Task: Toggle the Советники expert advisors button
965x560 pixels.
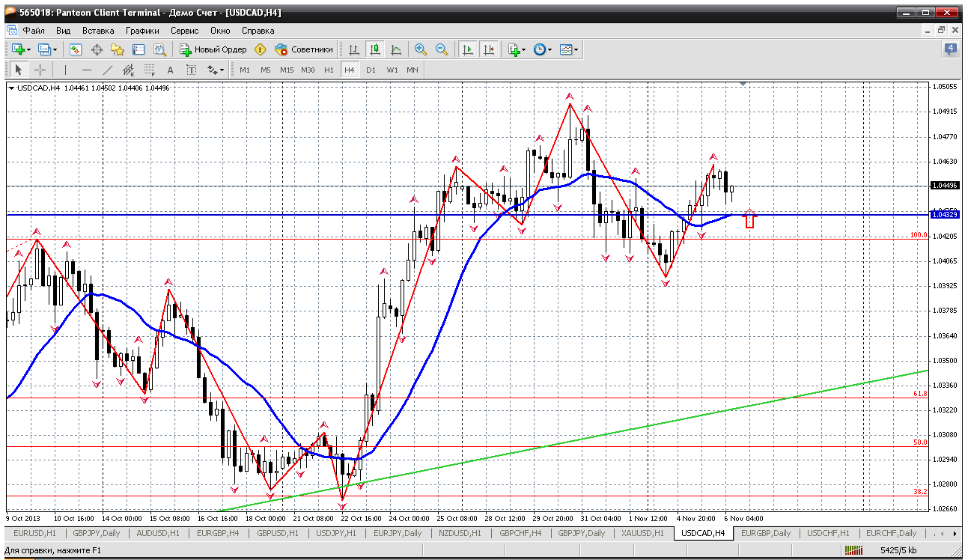Action: click(x=304, y=49)
